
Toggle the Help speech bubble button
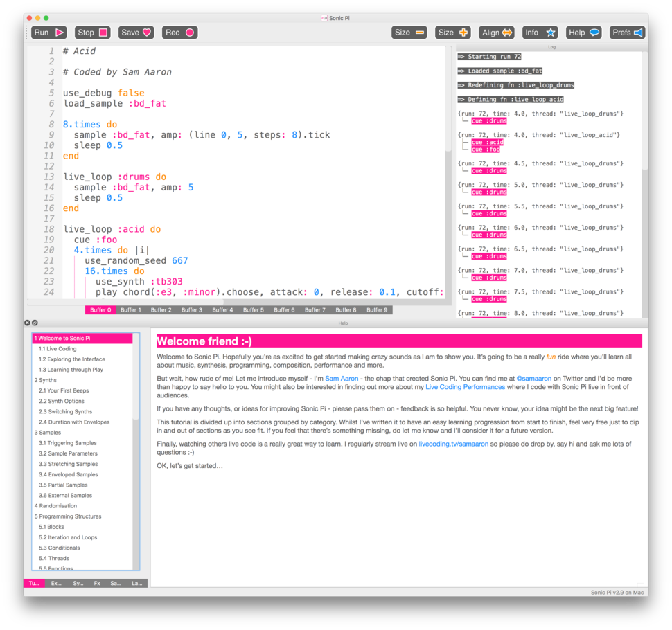[584, 33]
